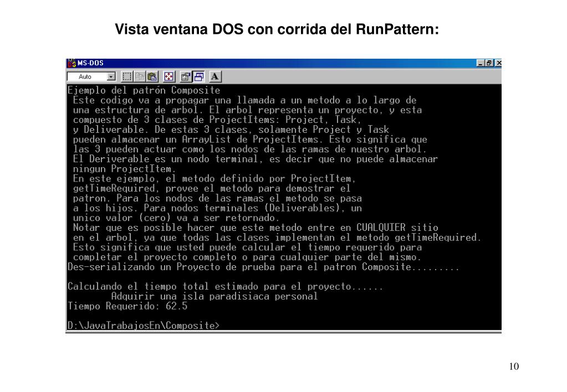Close the MS-DOS window
The height and width of the screenshot is (392, 567).
498,63
